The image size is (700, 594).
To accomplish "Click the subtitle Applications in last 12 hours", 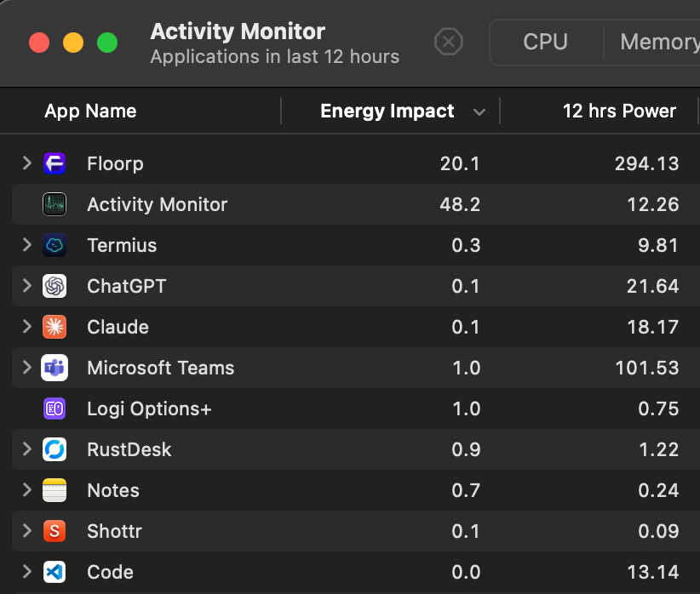I will (274, 57).
